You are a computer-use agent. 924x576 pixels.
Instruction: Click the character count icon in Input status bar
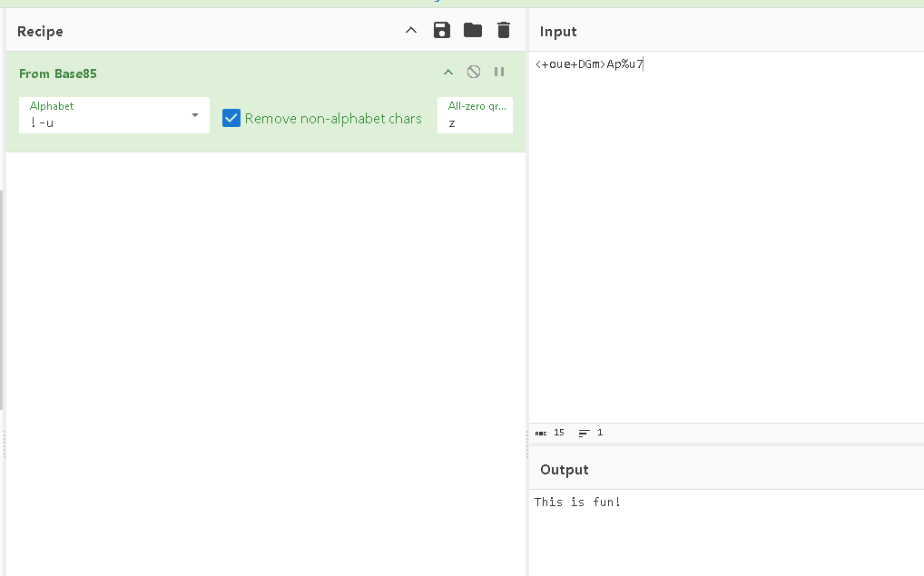click(x=541, y=434)
